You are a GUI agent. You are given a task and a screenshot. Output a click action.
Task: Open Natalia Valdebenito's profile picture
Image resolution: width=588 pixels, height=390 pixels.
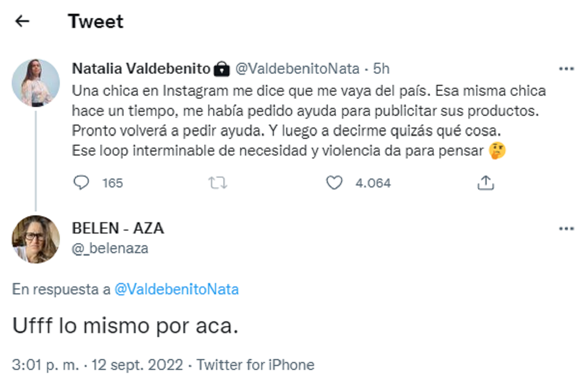tap(35, 83)
